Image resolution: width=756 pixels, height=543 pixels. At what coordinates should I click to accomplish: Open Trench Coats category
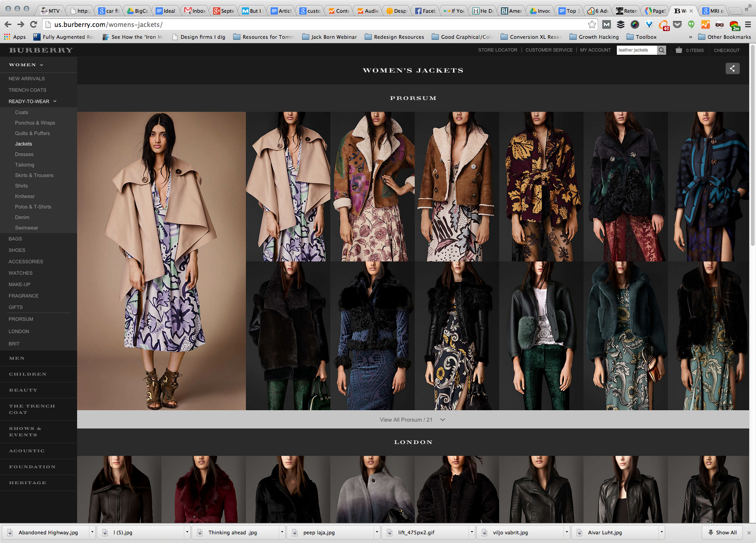(x=27, y=90)
